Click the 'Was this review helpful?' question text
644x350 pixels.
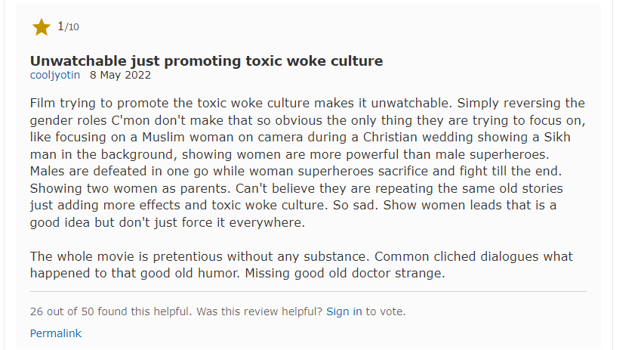tap(259, 311)
